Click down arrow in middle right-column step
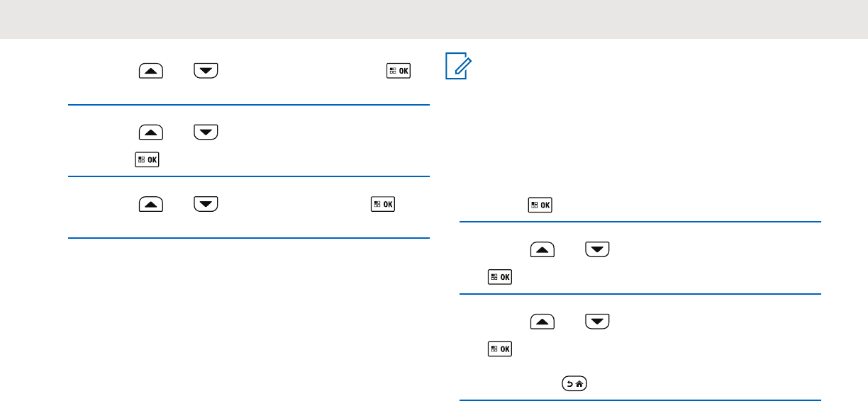This screenshot has width=868, height=401. point(598,251)
